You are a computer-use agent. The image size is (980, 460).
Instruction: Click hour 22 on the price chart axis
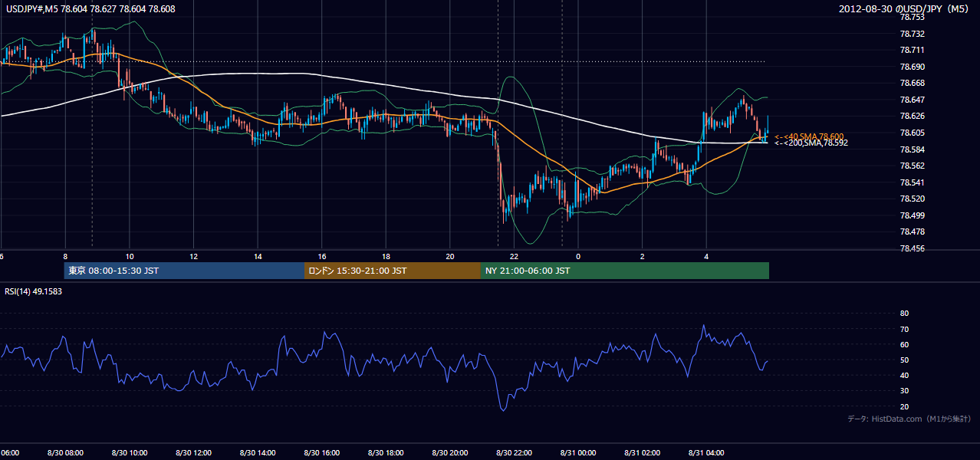click(x=515, y=257)
